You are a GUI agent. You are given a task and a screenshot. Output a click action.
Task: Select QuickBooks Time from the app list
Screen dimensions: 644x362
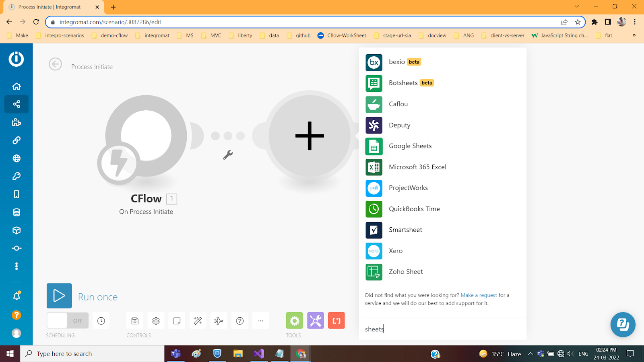[442, 209]
